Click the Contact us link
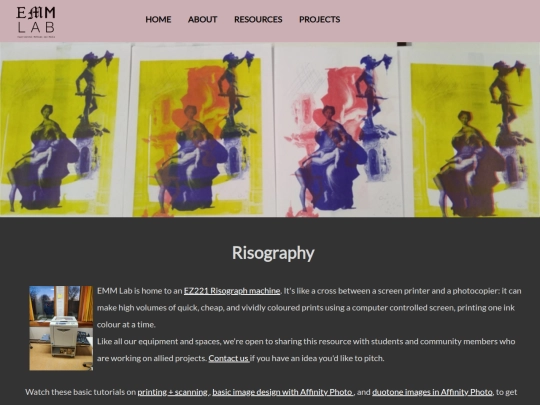 tap(229, 359)
